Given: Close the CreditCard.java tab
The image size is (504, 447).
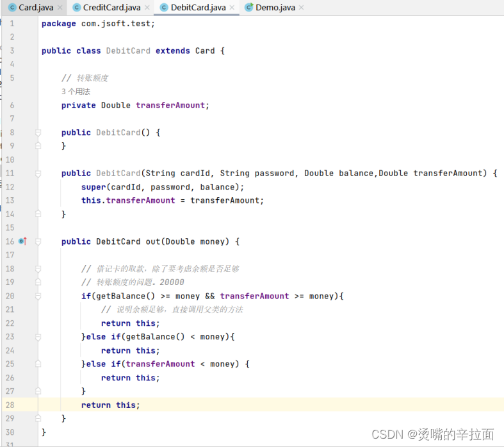Looking at the screenshot, I should 147,8.
